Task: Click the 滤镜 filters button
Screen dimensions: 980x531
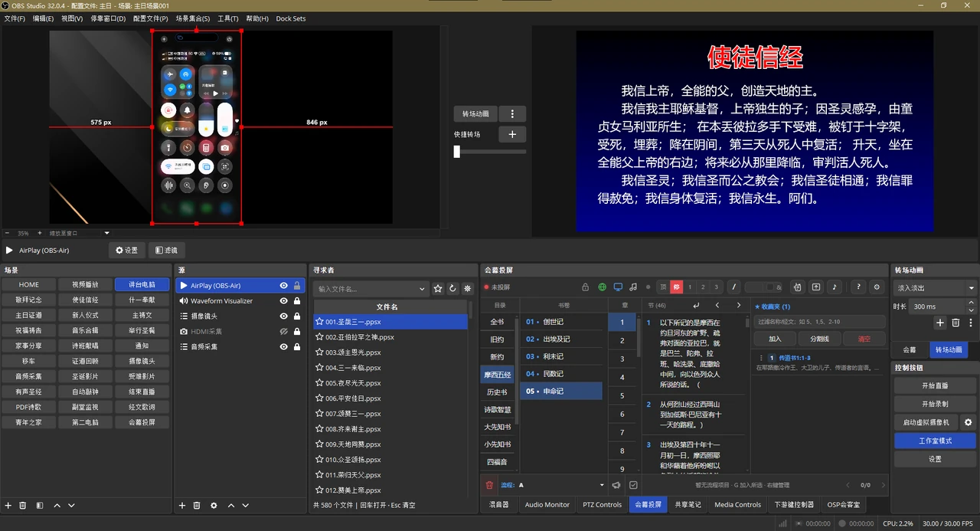Action: tap(167, 250)
